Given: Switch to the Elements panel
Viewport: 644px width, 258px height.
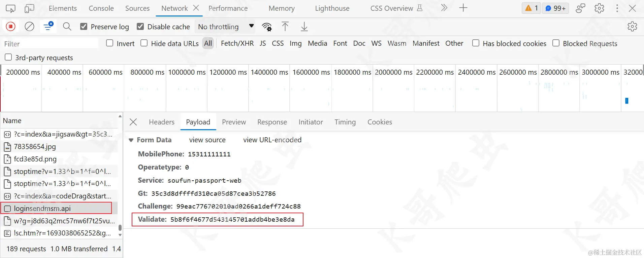Looking at the screenshot, I should tap(63, 8).
